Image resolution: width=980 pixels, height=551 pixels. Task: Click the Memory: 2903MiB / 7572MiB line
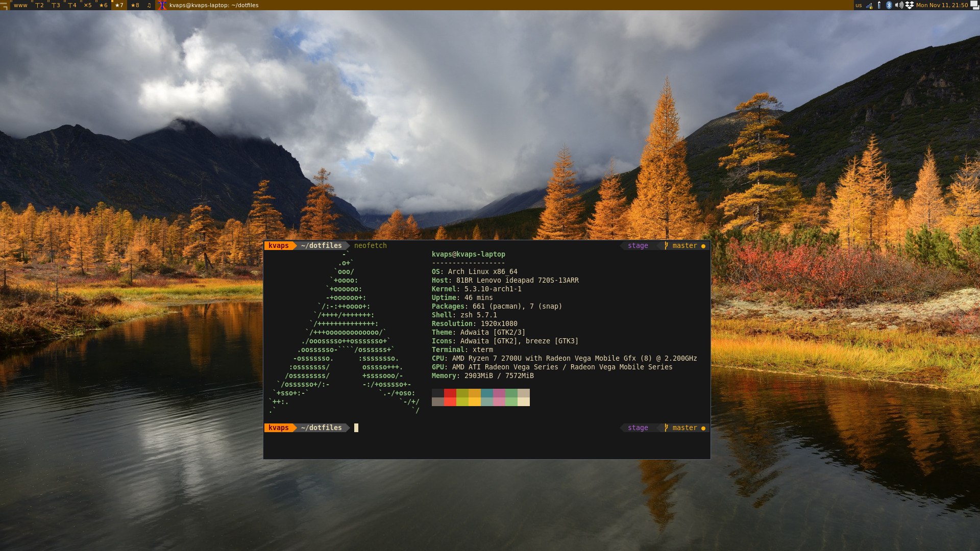[483, 375]
